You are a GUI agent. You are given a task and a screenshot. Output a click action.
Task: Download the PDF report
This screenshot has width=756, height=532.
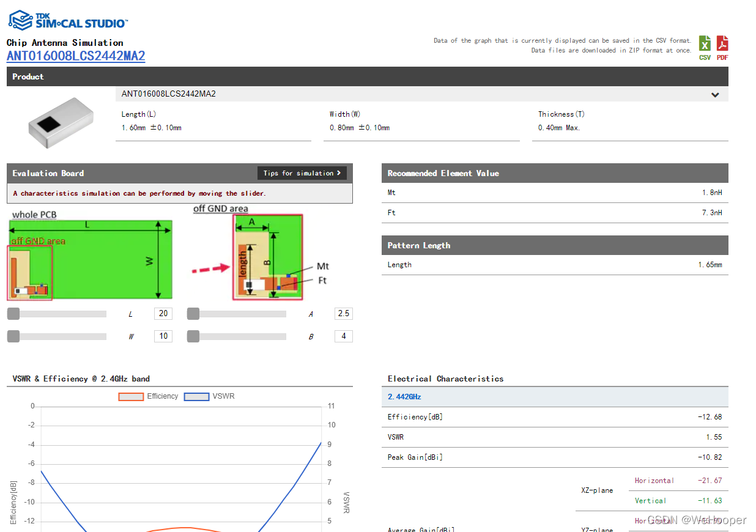[x=722, y=48]
